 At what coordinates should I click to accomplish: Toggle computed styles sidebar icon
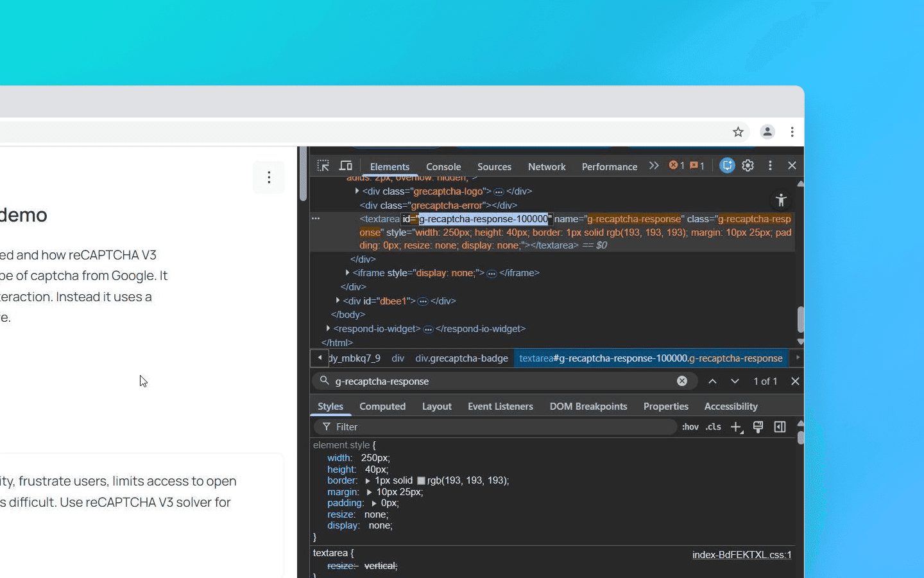[780, 427]
